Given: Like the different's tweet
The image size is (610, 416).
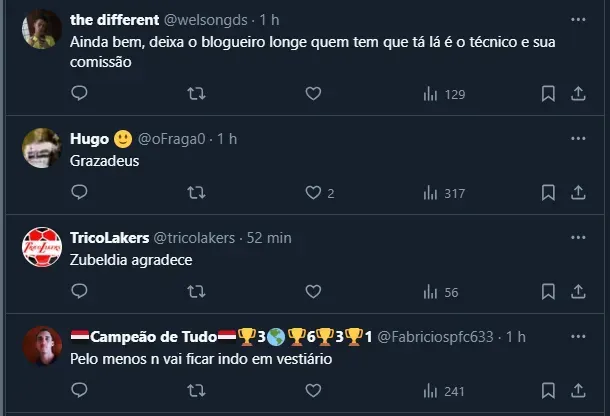Looking at the screenshot, I should (313, 94).
